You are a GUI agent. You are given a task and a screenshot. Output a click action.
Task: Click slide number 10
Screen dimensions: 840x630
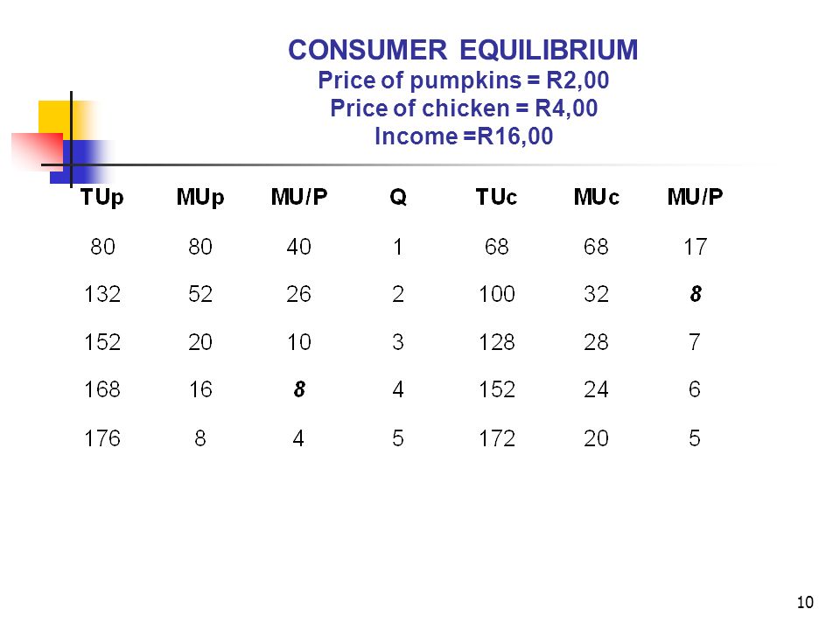point(805,602)
